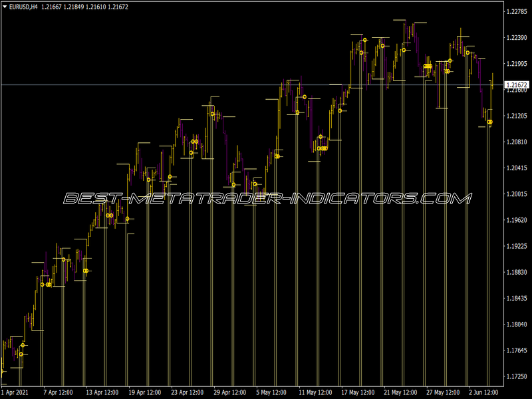Click the 29 Apr 12:00 time label

pos(230,392)
